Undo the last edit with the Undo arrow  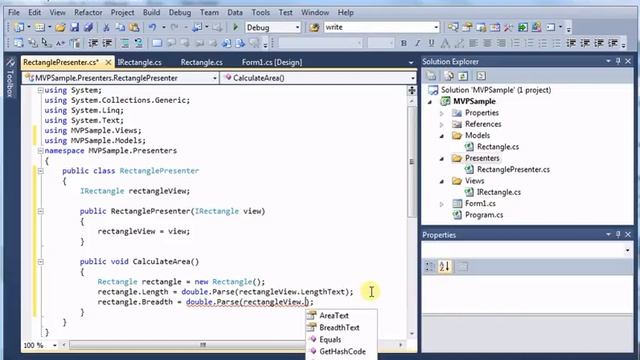(x=153, y=27)
